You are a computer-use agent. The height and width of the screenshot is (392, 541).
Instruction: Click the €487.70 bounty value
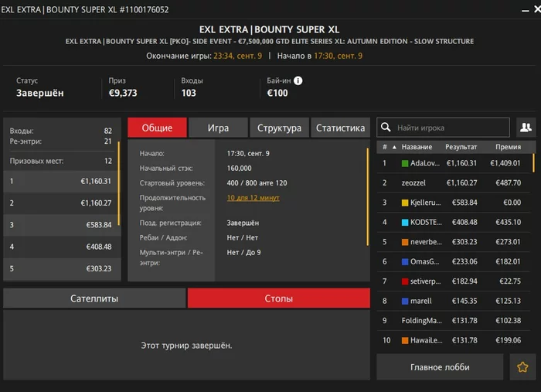(x=509, y=183)
